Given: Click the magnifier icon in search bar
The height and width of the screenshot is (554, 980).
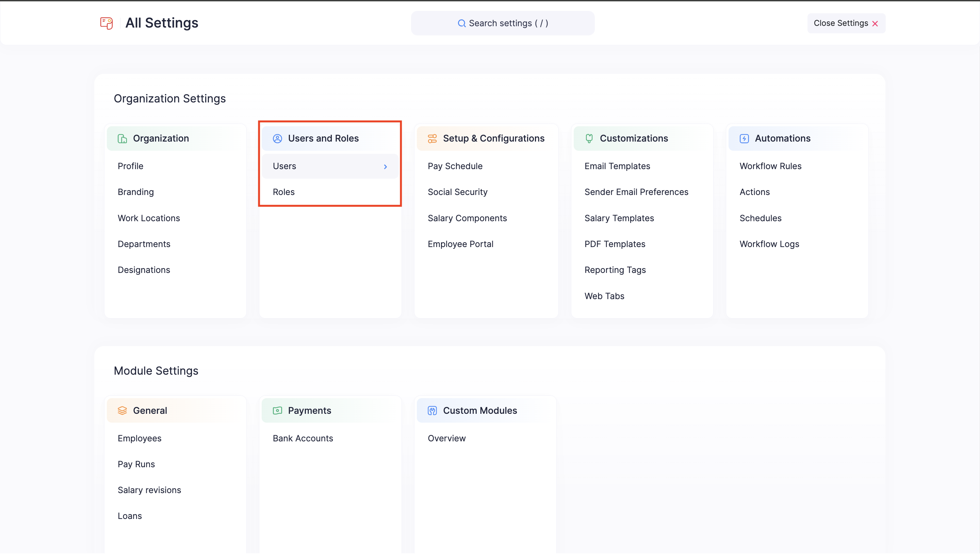Looking at the screenshot, I should [x=461, y=23].
